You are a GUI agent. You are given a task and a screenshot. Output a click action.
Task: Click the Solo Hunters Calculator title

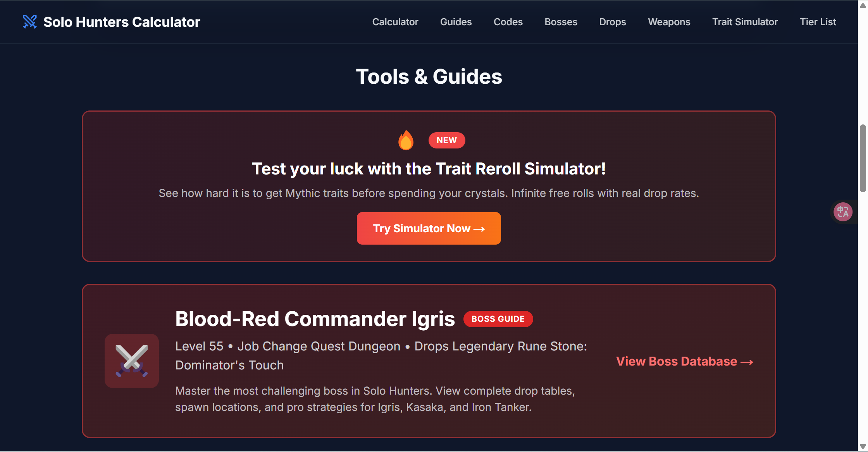pos(122,22)
